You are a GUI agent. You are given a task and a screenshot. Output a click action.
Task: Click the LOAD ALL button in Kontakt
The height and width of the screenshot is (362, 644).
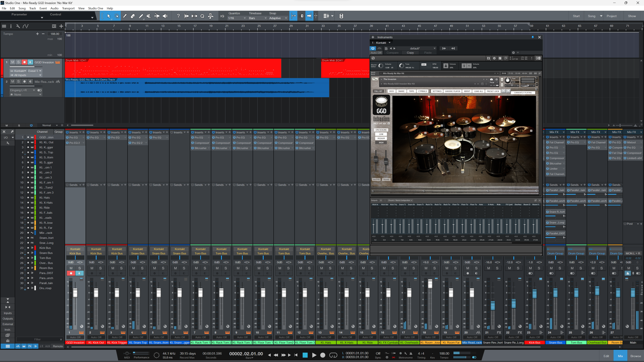[x=478, y=91]
